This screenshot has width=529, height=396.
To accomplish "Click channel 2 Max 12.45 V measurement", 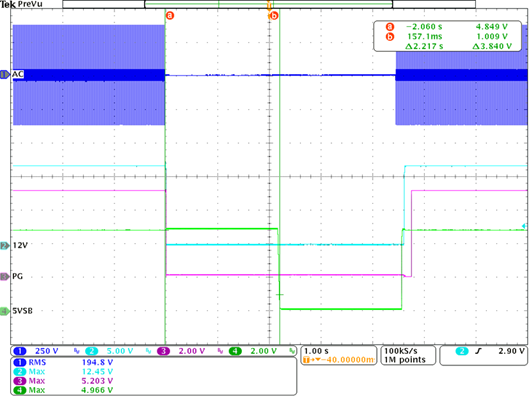I will [63, 371].
